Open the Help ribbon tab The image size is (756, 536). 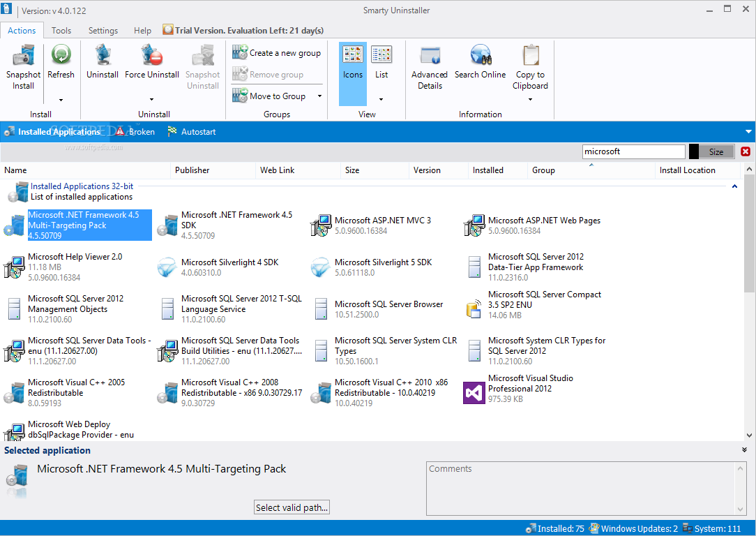pyautogui.click(x=143, y=31)
